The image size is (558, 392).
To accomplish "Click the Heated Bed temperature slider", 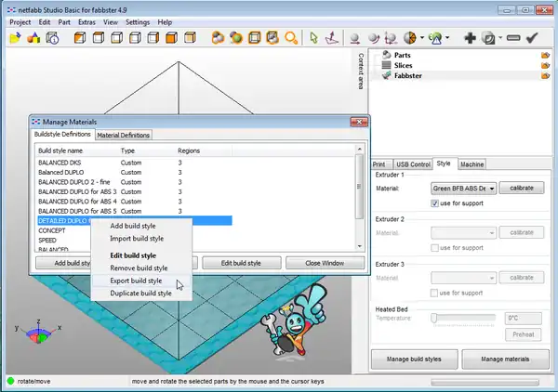I will coord(434,318).
